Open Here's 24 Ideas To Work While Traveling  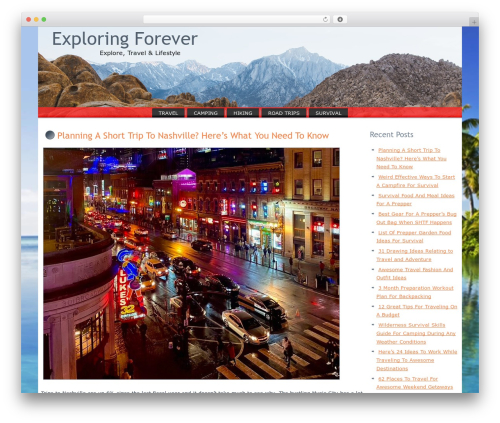pos(417,360)
